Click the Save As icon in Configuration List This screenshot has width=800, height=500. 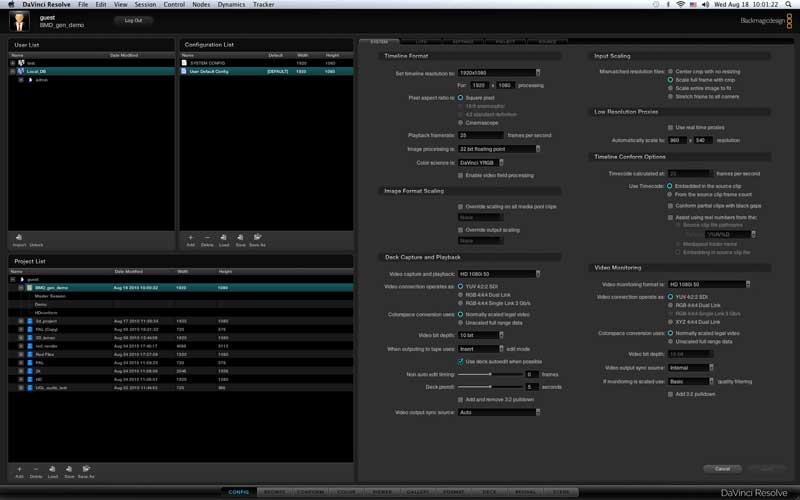[257, 237]
